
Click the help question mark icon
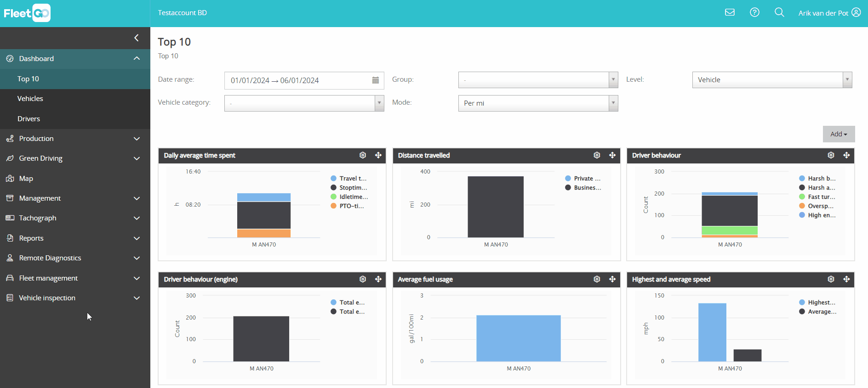(754, 12)
